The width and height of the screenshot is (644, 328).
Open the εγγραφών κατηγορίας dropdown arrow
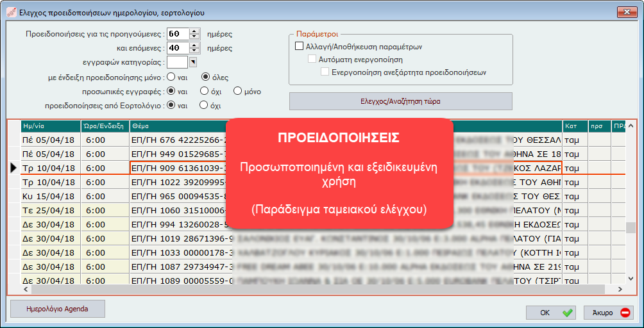192,62
